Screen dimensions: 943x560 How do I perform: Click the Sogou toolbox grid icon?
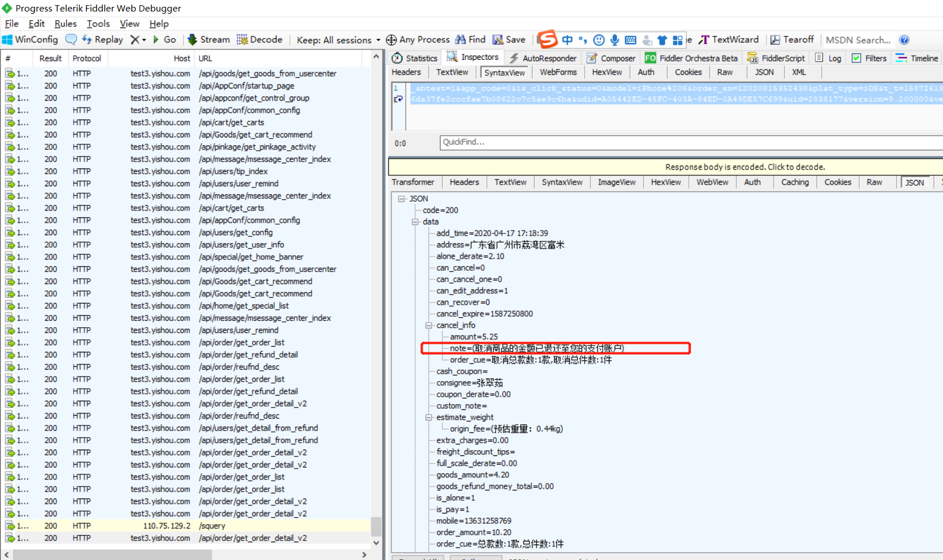(678, 40)
